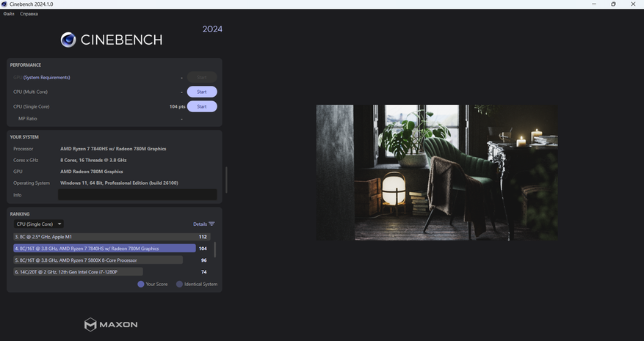The width and height of the screenshot is (644, 341).
Task: Click the Your Score legend circle
Action: pyautogui.click(x=141, y=284)
